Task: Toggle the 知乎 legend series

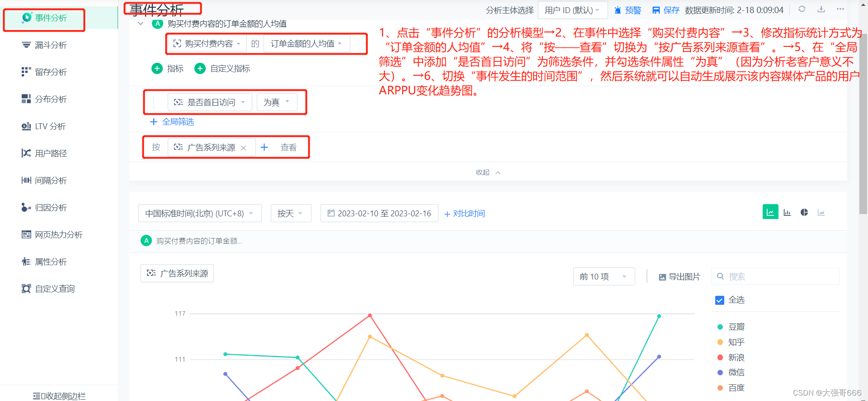Action: coord(731,342)
